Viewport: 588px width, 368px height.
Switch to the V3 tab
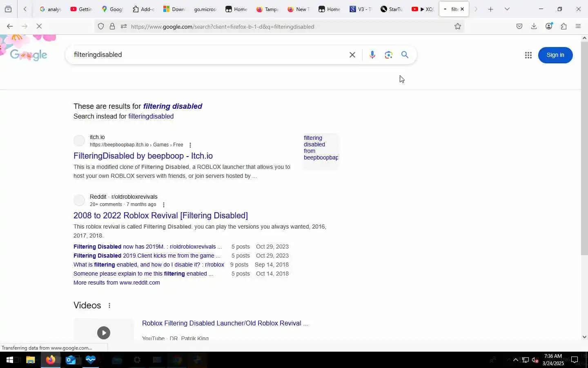361,9
